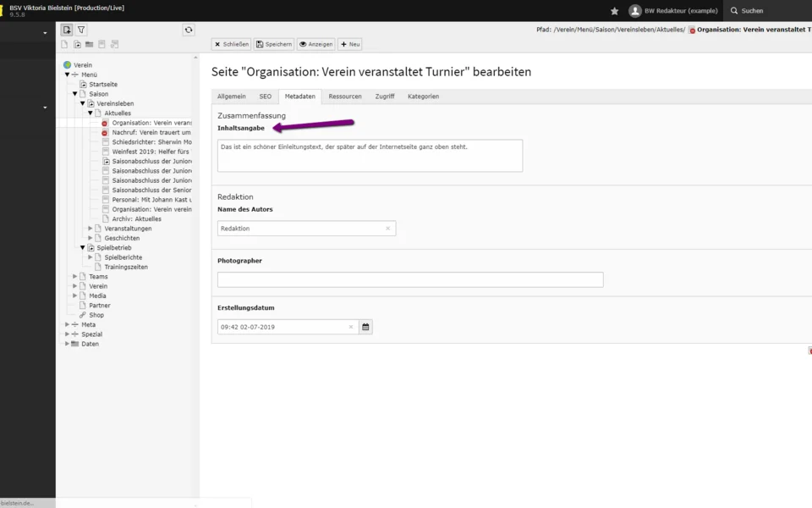Screen dimensions: 812x508
Task: Switch to the Allgemein tab
Action: [231, 97]
